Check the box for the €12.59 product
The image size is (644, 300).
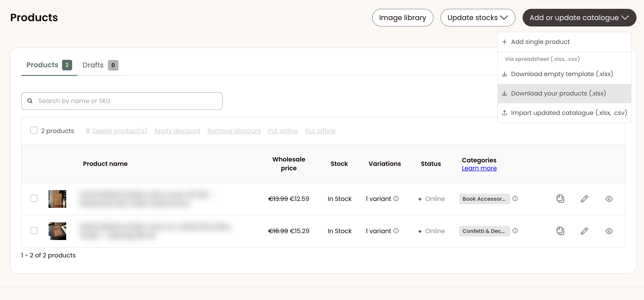pos(34,198)
